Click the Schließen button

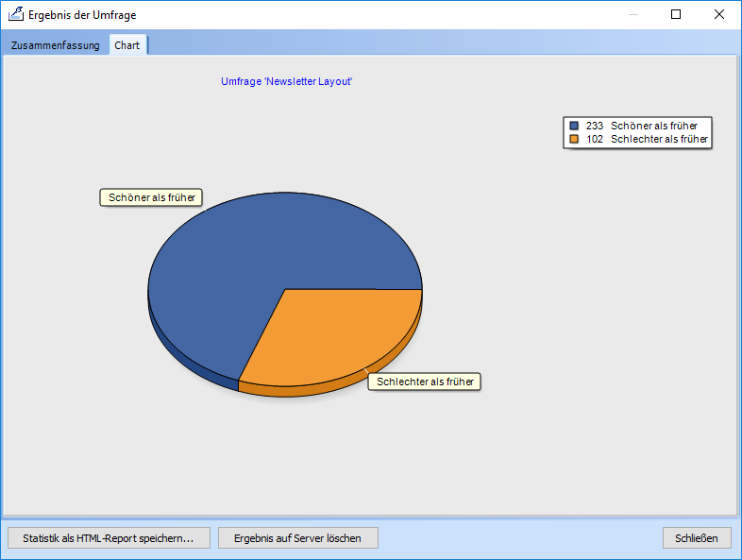point(697,538)
